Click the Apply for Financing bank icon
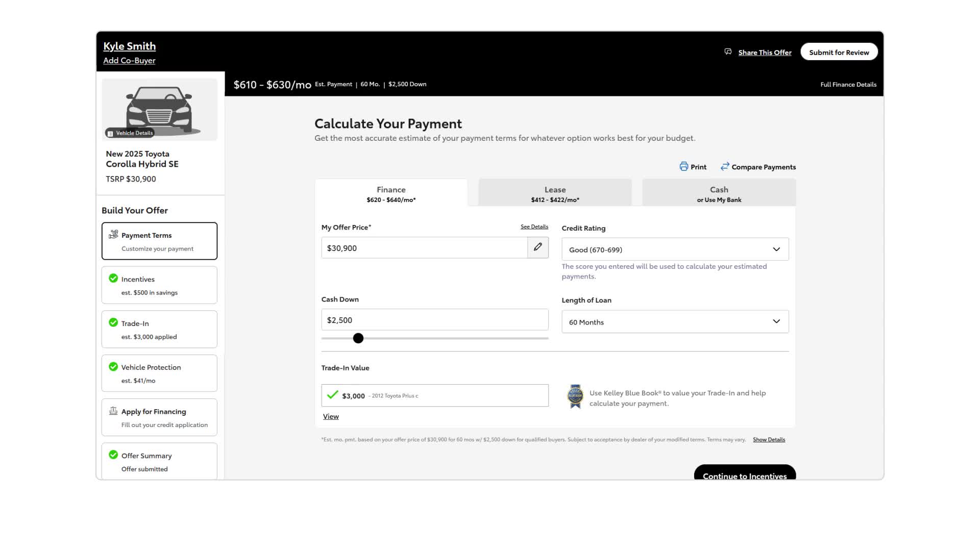The height and width of the screenshot is (551, 980). 113,411
